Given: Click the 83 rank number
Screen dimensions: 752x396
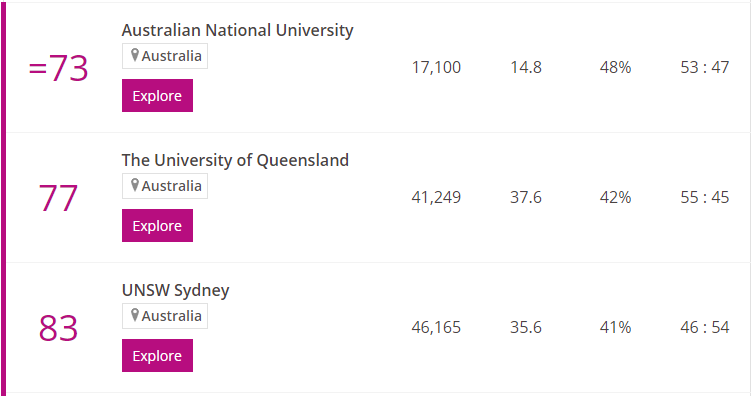Looking at the screenshot, I should (x=58, y=328).
